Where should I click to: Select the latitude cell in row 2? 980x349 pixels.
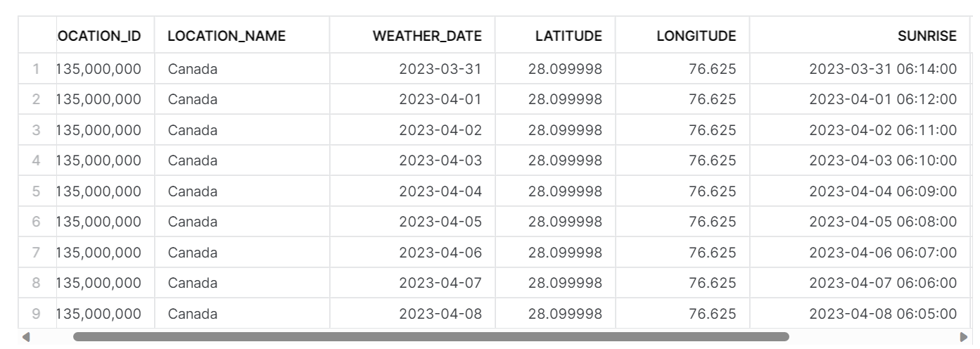pos(565,99)
